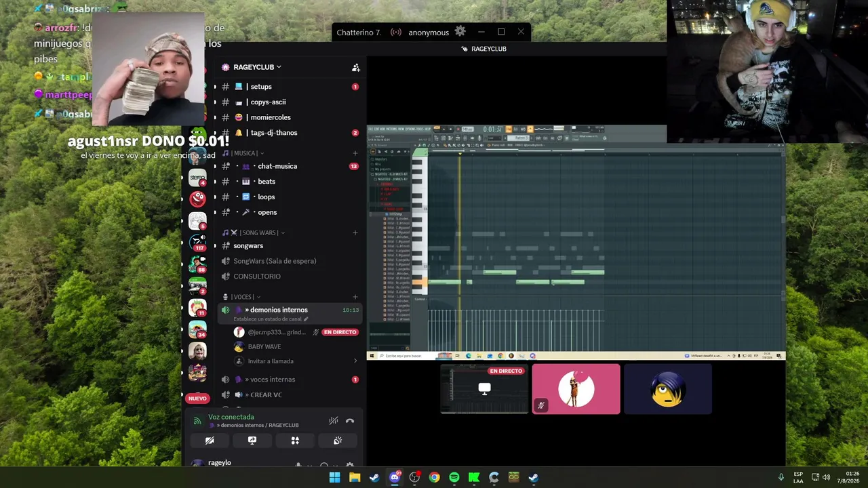The height and width of the screenshot is (488, 868).
Task: Open the stereo server icon
Action: click(x=197, y=177)
